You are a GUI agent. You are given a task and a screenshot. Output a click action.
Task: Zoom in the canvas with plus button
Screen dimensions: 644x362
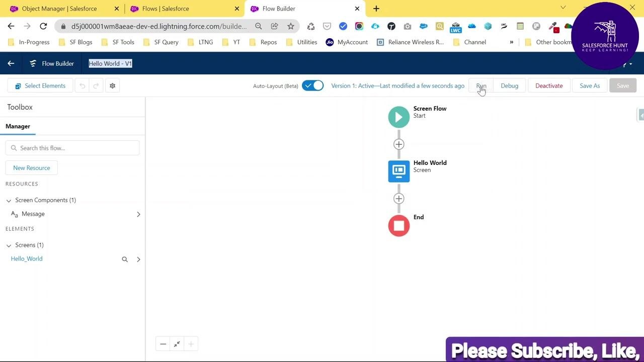191,344
